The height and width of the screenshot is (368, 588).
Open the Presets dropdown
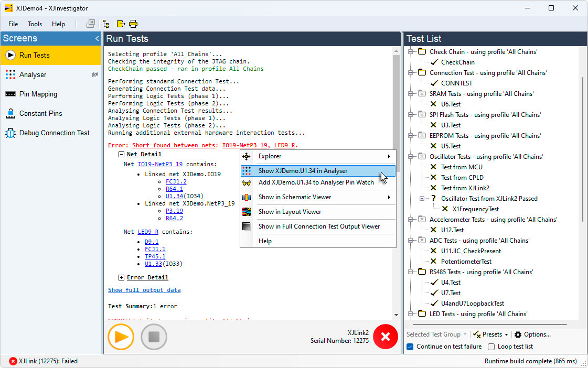[x=491, y=334]
